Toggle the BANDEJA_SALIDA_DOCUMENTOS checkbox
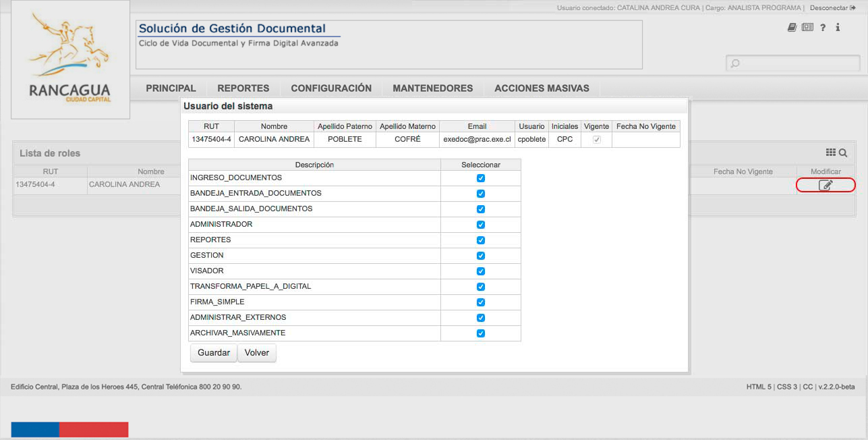This screenshot has width=868, height=440. [x=481, y=209]
